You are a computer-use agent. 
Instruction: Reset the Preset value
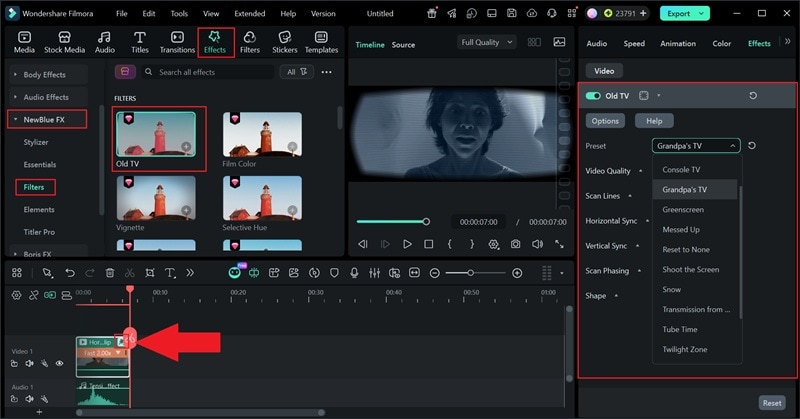[752, 145]
